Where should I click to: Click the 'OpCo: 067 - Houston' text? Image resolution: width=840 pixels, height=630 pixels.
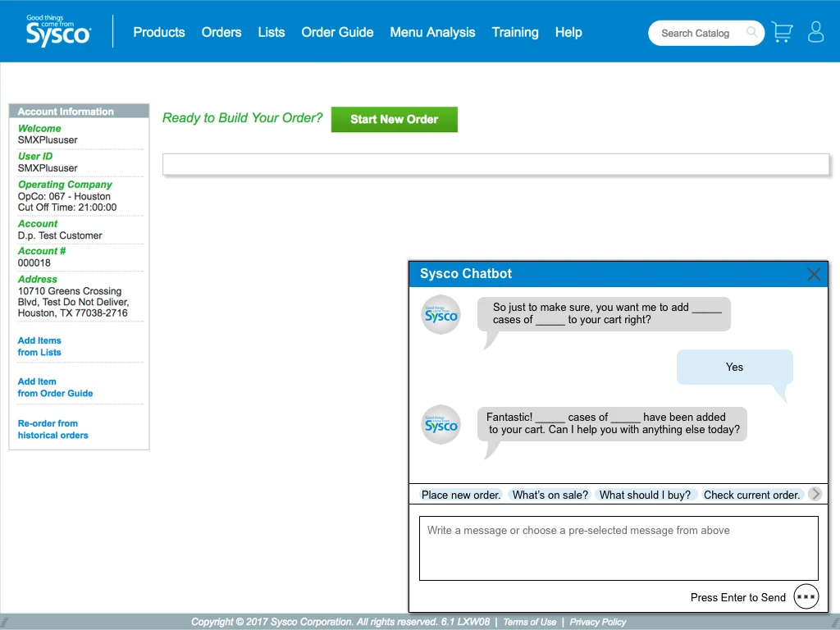pos(64,196)
